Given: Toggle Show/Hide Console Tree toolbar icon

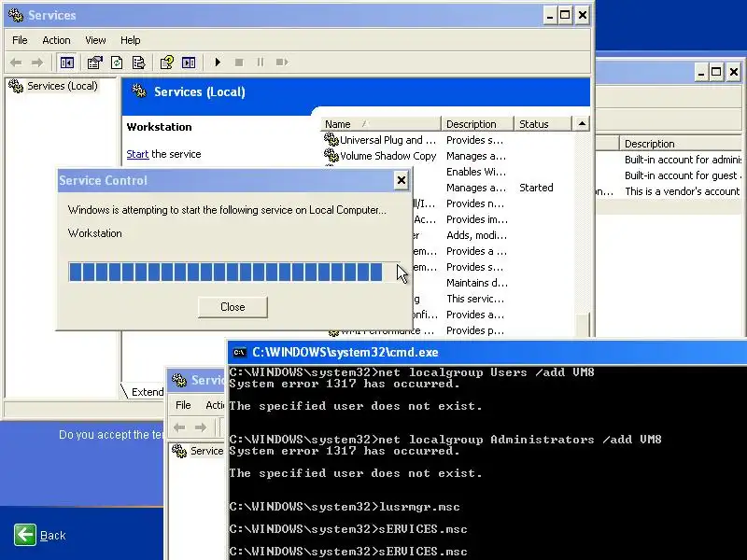Looking at the screenshot, I should (67, 63).
